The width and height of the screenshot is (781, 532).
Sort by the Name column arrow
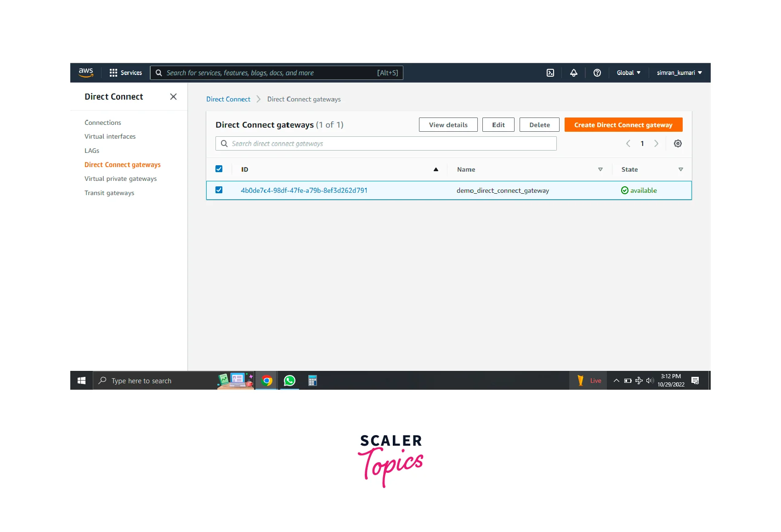(x=600, y=169)
